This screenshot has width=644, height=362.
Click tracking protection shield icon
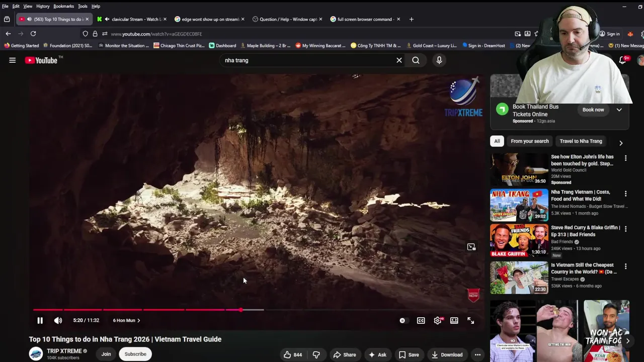pyautogui.click(x=86, y=34)
